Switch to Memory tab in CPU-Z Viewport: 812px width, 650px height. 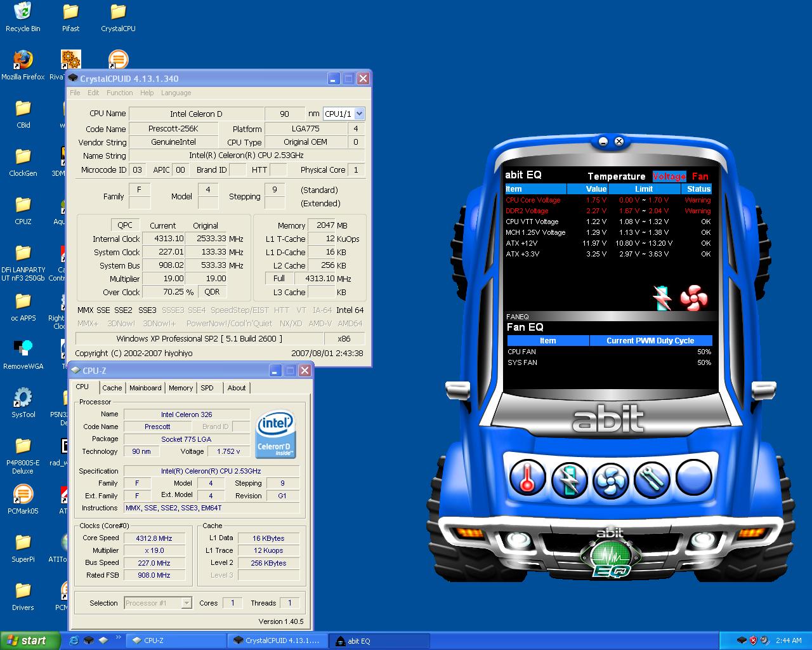[x=181, y=388]
